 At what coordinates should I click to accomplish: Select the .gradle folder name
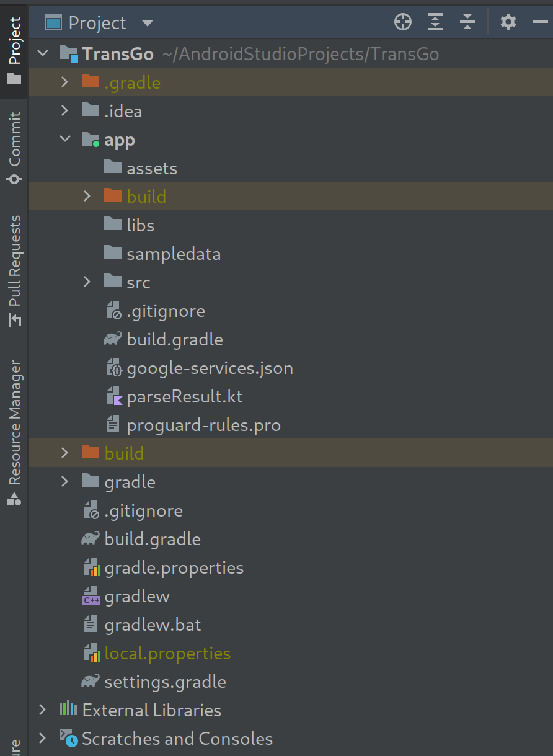[x=133, y=82]
